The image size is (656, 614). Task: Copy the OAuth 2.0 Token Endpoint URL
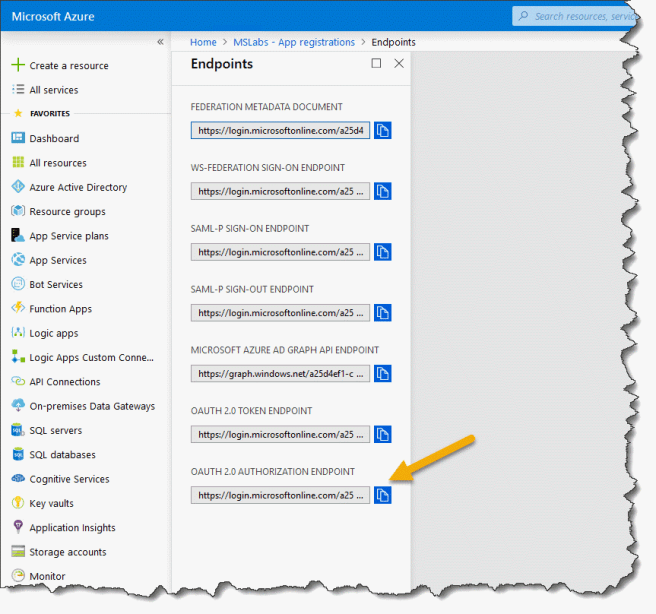383,434
